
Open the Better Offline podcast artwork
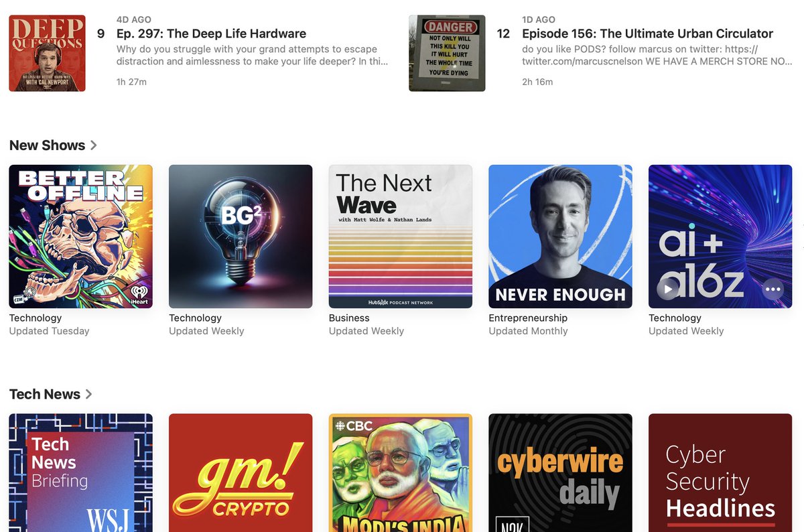tap(81, 237)
